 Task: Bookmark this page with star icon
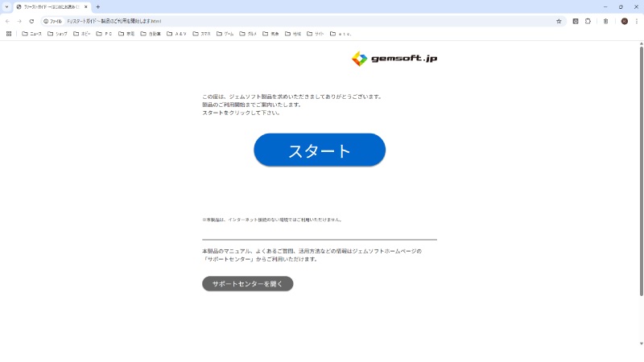[559, 21]
